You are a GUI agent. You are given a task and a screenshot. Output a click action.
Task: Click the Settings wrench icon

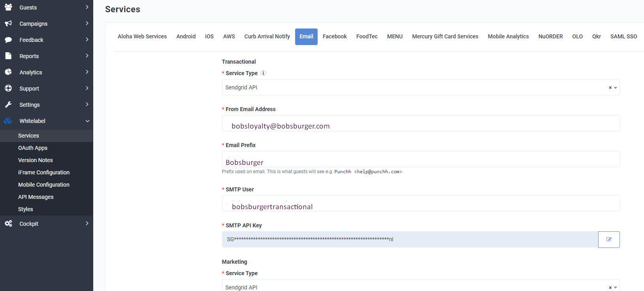8,105
